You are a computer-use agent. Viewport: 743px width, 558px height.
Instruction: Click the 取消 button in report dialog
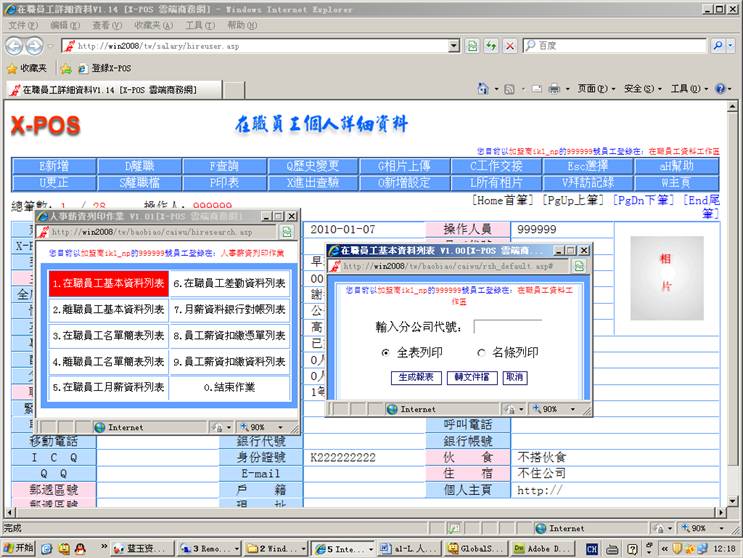514,378
